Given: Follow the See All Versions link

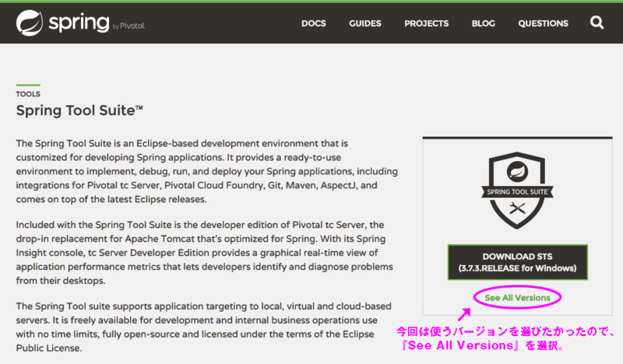Looking at the screenshot, I should [x=517, y=298].
